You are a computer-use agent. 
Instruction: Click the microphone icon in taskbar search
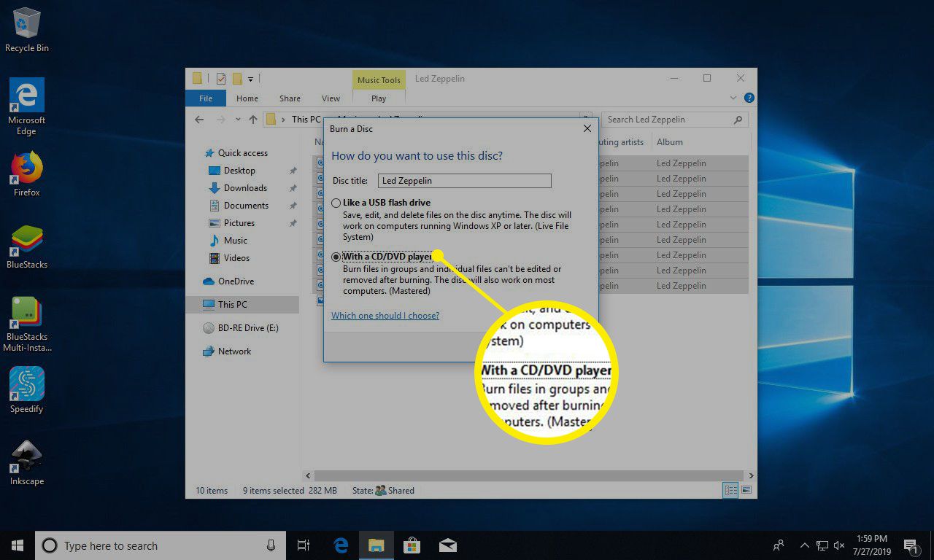[x=271, y=545]
